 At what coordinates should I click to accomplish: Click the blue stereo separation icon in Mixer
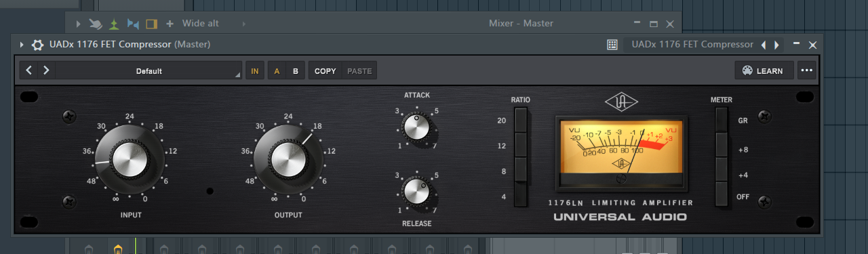[x=133, y=24]
